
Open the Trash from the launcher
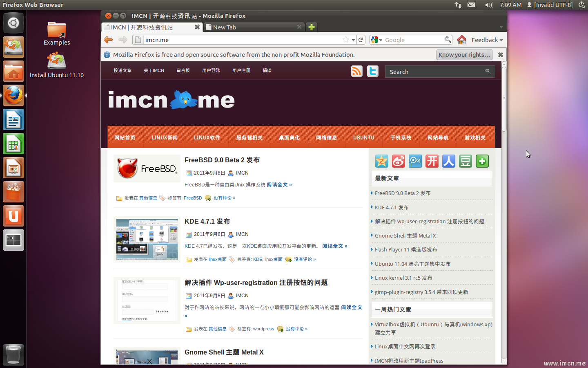click(13, 355)
